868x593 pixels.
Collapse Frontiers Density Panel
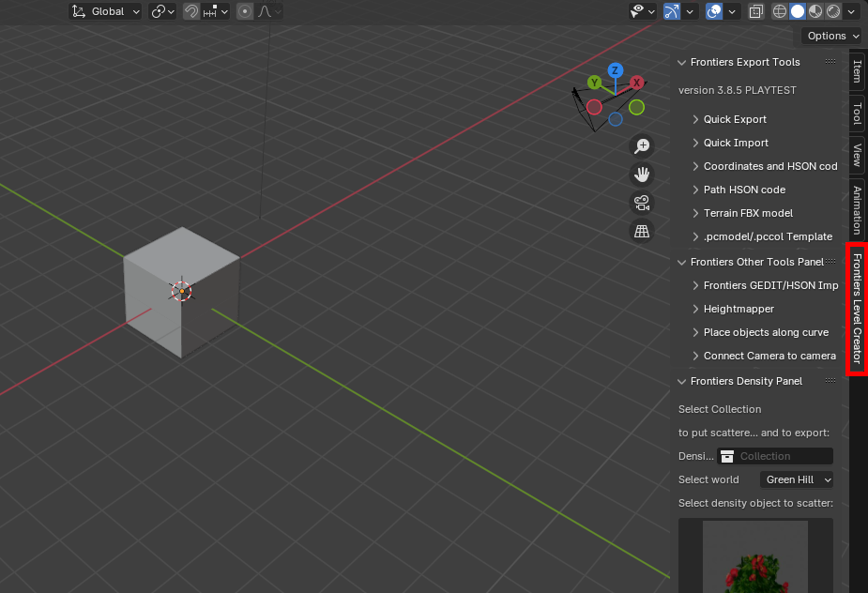point(682,382)
